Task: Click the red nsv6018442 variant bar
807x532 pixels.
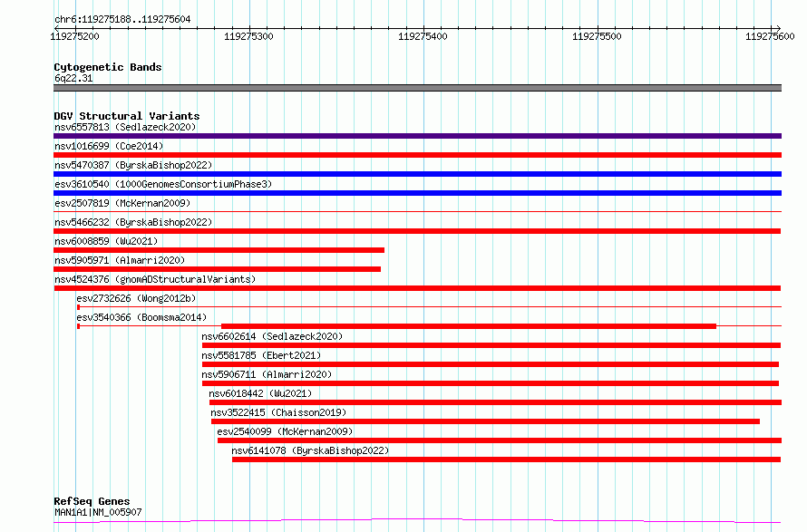Action: pos(496,402)
